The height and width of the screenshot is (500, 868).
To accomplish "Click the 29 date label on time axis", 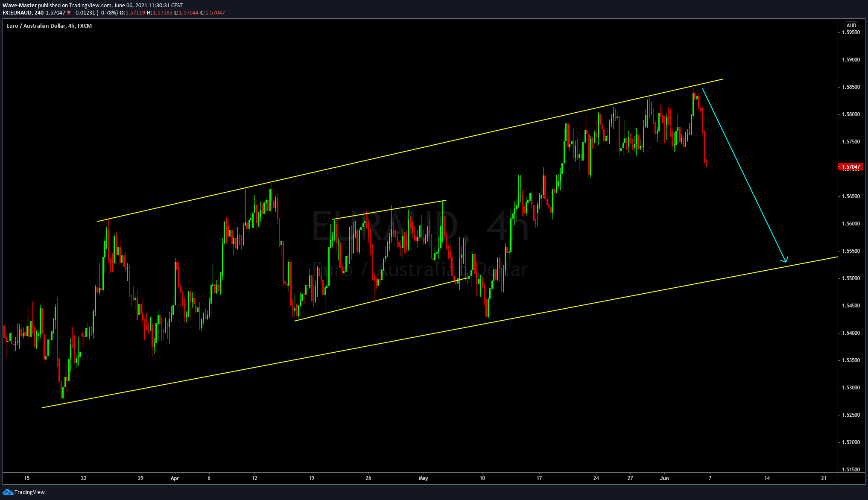I will click(x=140, y=478).
